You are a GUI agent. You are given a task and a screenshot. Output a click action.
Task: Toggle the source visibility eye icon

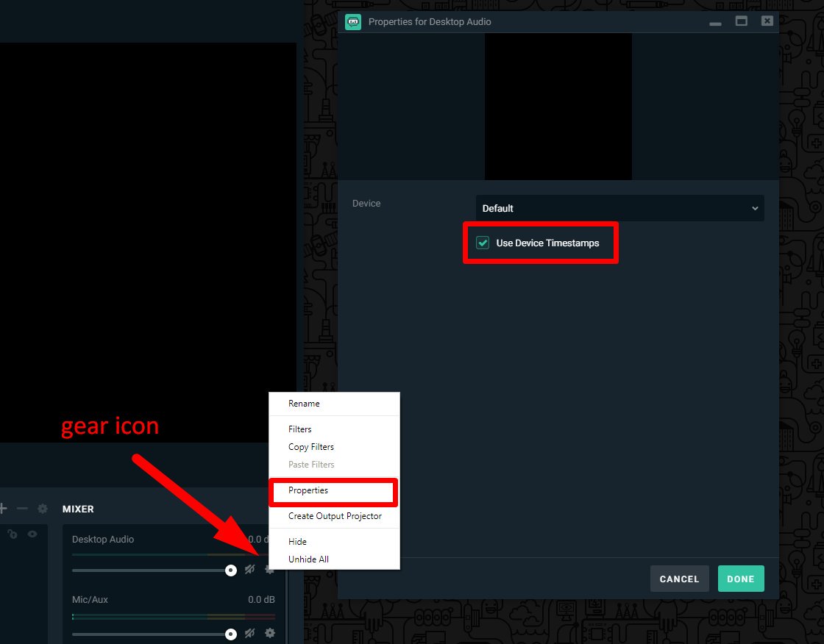point(32,534)
